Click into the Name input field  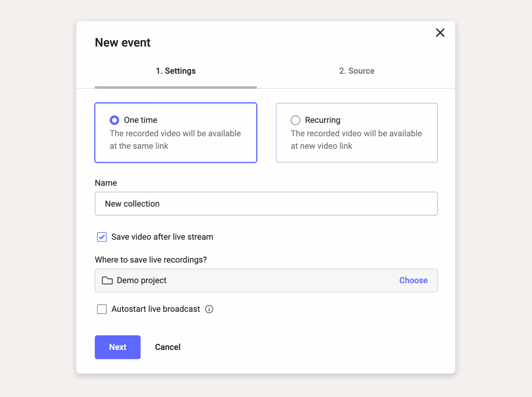click(x=266, y=204)
